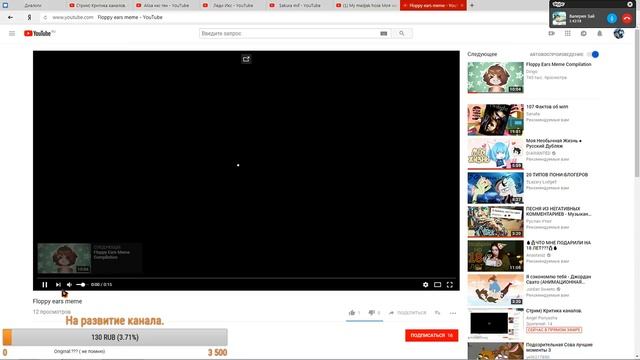This screenshot has width=640, height=360.
Task: Toggle the autoplay switch
Action: tap(593, 54)
